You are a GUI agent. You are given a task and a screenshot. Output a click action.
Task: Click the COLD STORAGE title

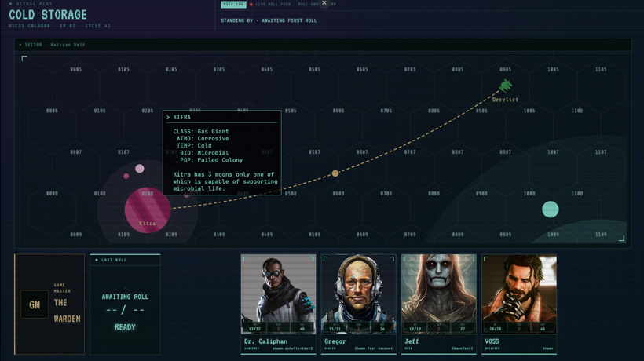coord(48,15)
